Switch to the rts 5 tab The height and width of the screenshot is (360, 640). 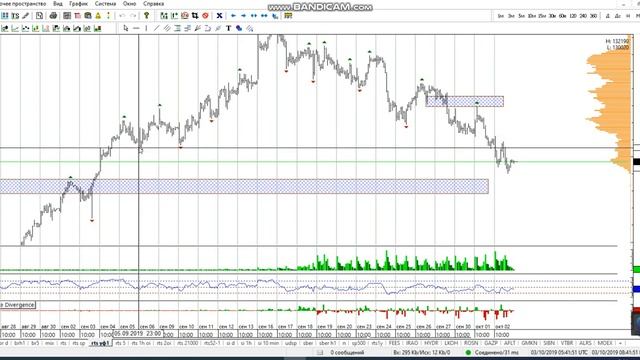120,343
